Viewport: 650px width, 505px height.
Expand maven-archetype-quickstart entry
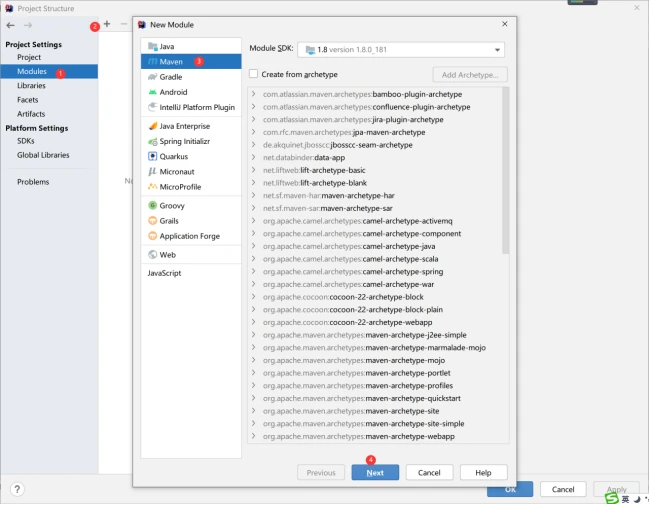coord(253,398)
